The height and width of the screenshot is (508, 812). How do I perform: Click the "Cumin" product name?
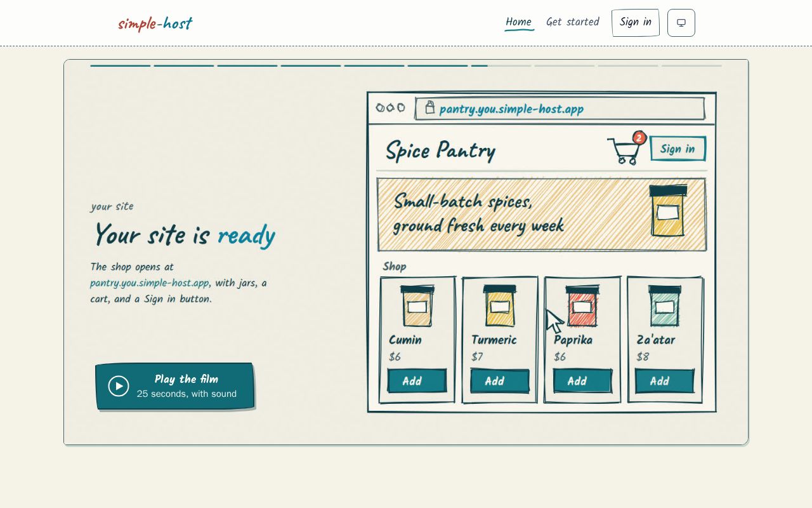click(405, 340)
